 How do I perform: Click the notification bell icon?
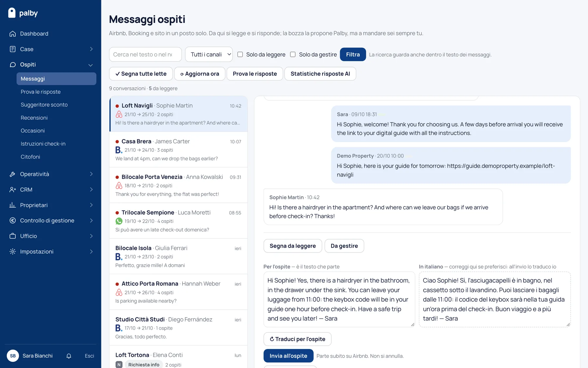pyautogui.click(x=69, y=356)
